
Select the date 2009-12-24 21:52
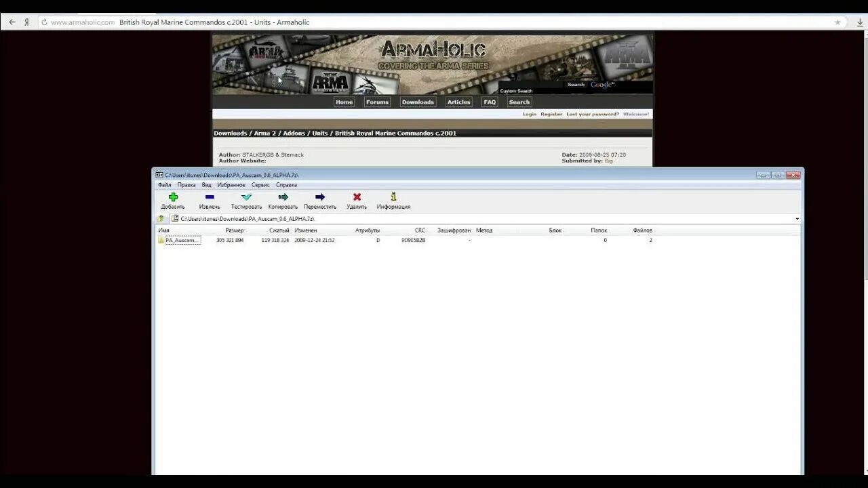pos(315,240)
